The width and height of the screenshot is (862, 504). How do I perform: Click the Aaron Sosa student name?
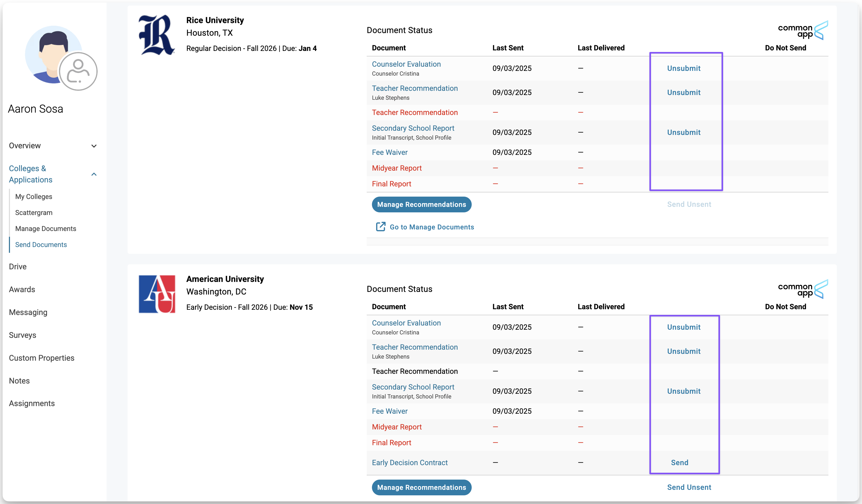tap(35, 109)
